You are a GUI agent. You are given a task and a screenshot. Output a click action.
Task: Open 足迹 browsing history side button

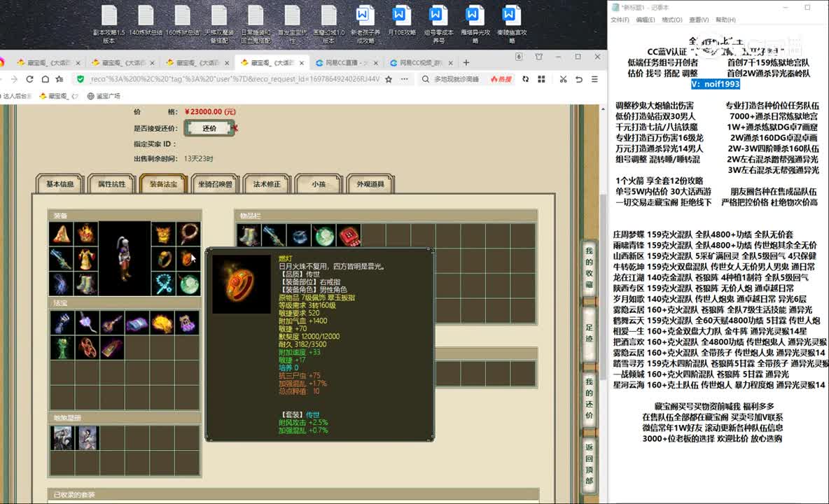pyautogui.click(x=589, y=332)
